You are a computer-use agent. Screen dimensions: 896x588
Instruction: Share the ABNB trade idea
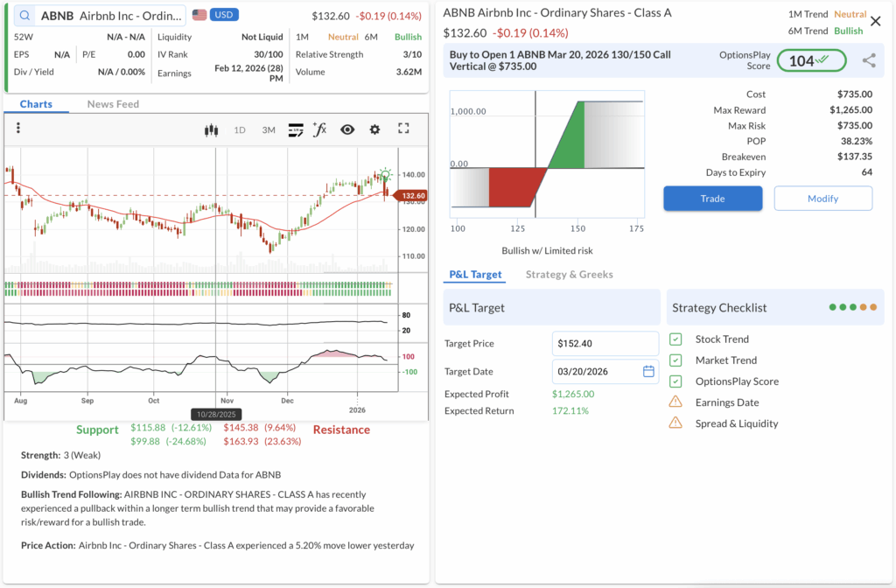click(869, 60)
